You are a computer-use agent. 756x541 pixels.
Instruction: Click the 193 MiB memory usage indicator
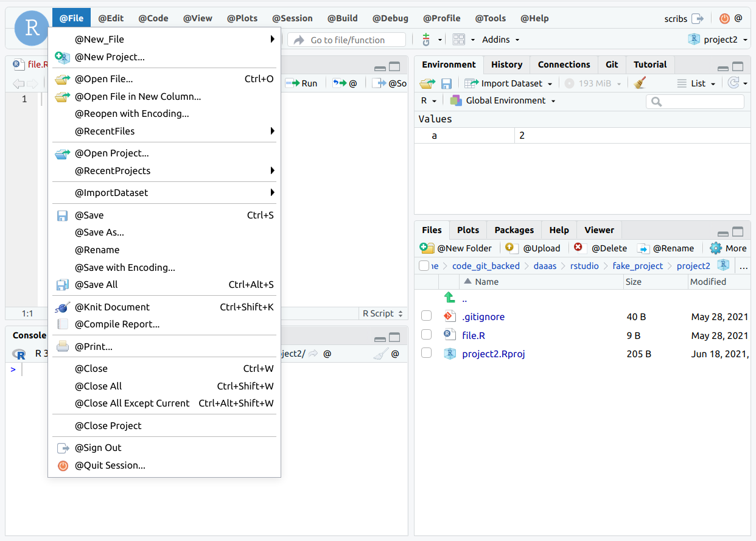[x=593, y=83]
